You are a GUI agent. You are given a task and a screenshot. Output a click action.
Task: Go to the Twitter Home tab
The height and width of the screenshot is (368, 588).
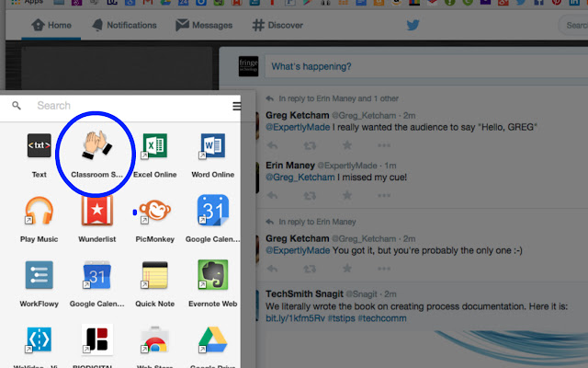click(x=51, y=25)
